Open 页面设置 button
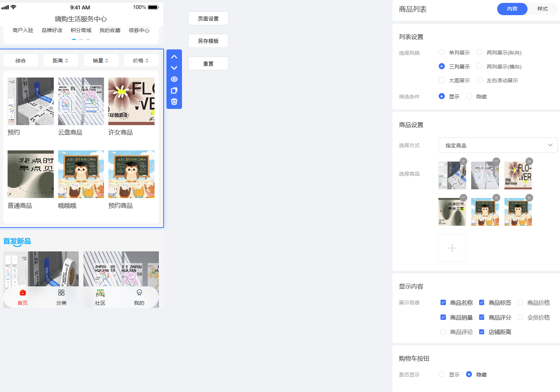This screenshot has height=392, width=560. 208,19
